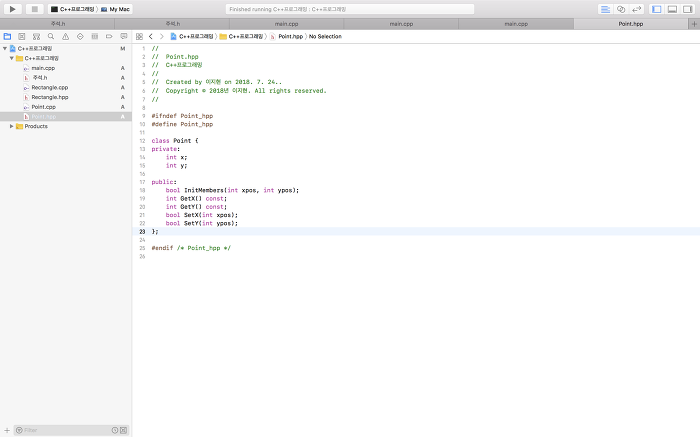Go back in editor history
The width and height of the screenshot is (700, 437).
click(150, 37)
